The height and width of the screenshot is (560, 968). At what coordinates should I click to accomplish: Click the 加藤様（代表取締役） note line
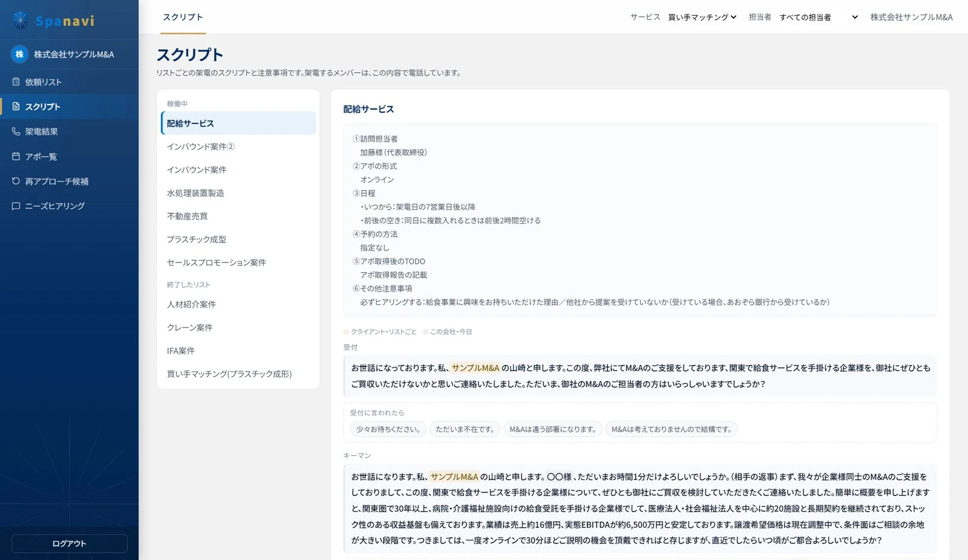point(394,152)
